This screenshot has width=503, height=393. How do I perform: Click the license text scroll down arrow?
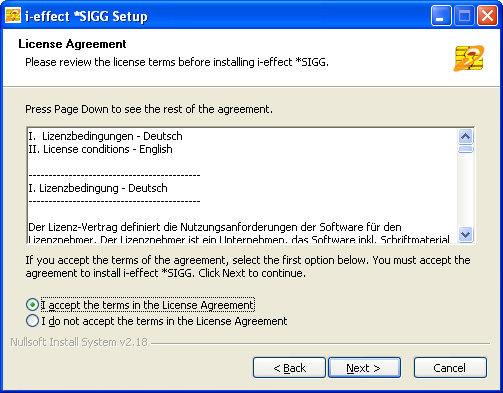tap(465, 234)
